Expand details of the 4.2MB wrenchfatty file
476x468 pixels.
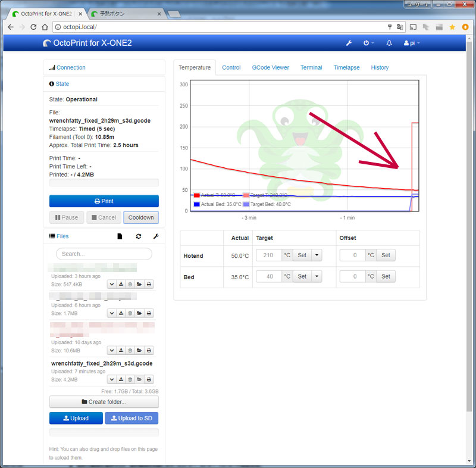pyautogui.click(x=112, y=379)
